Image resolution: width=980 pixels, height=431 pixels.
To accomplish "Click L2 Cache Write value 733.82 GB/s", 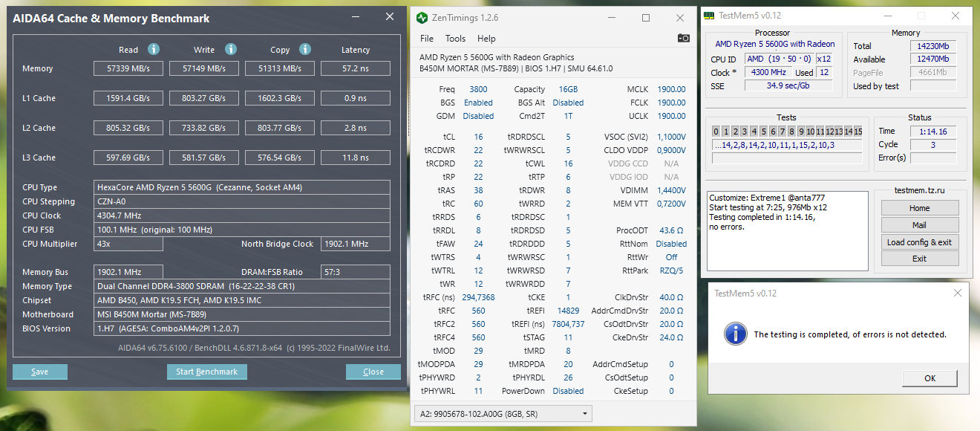I will click(x=204, y=128).
